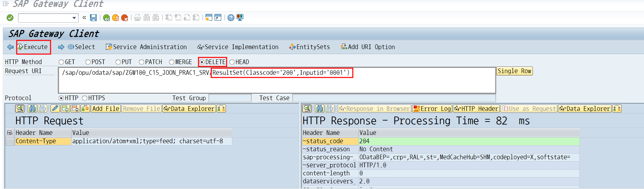Click Add URI Option
The height and width of the screenshot is (189, 644).
pyautogui.click(x=368, y=47)
